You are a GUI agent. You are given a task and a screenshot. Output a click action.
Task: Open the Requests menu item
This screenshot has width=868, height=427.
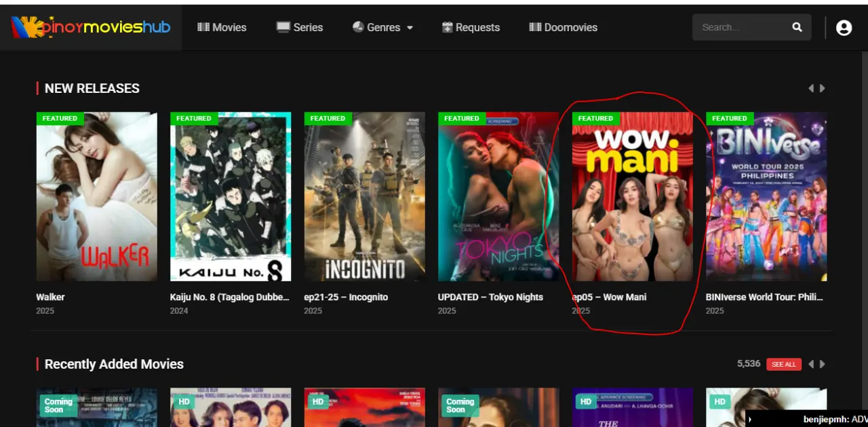[471, 27]
